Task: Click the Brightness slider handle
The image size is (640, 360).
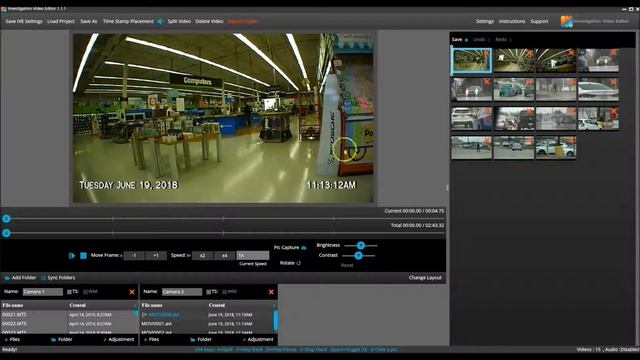Action: click(360, 246)
